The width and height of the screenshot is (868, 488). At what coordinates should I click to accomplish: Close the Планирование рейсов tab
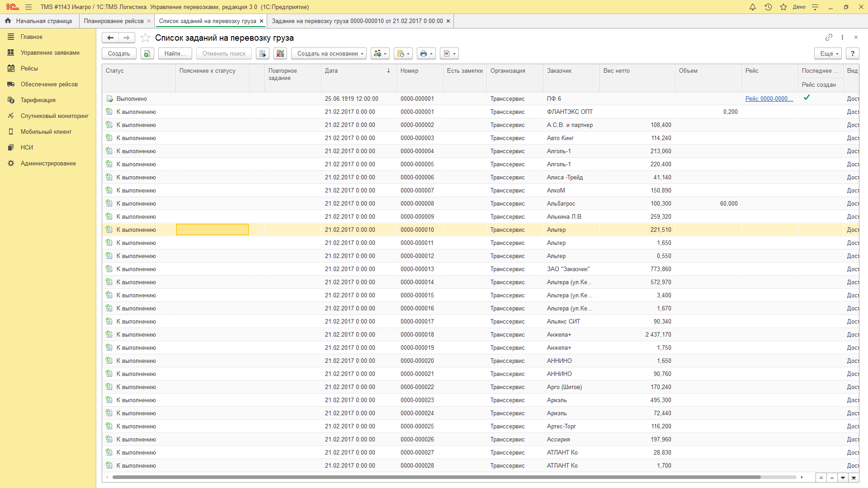(149, 21)
